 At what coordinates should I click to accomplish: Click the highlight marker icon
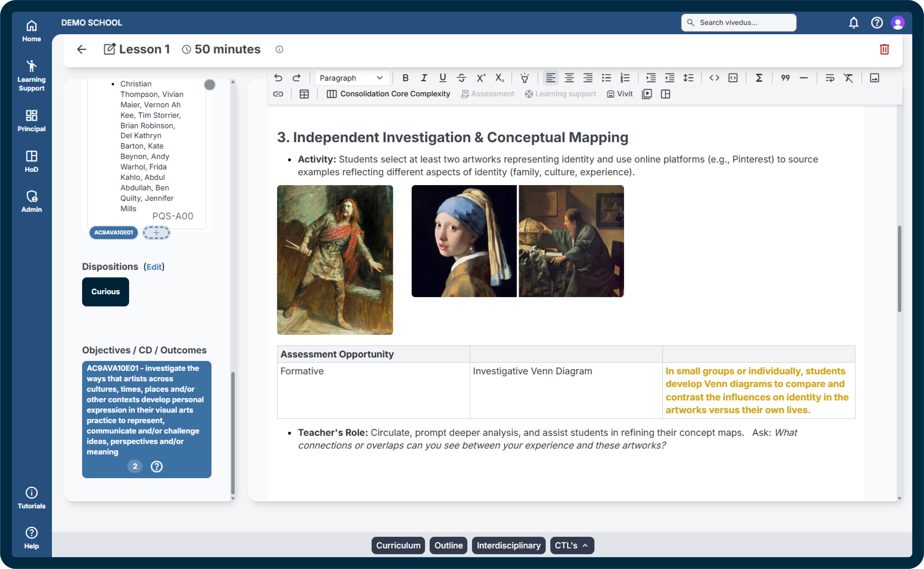pos(525,78)
